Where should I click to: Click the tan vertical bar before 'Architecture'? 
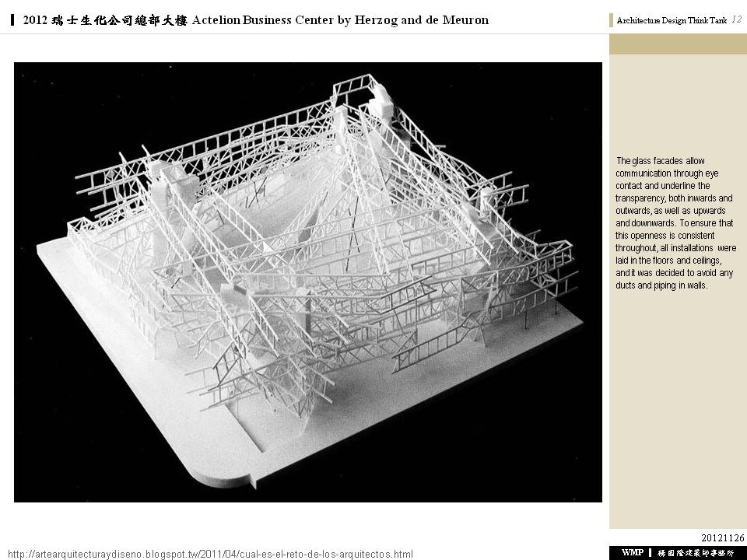tap(612, 21)
